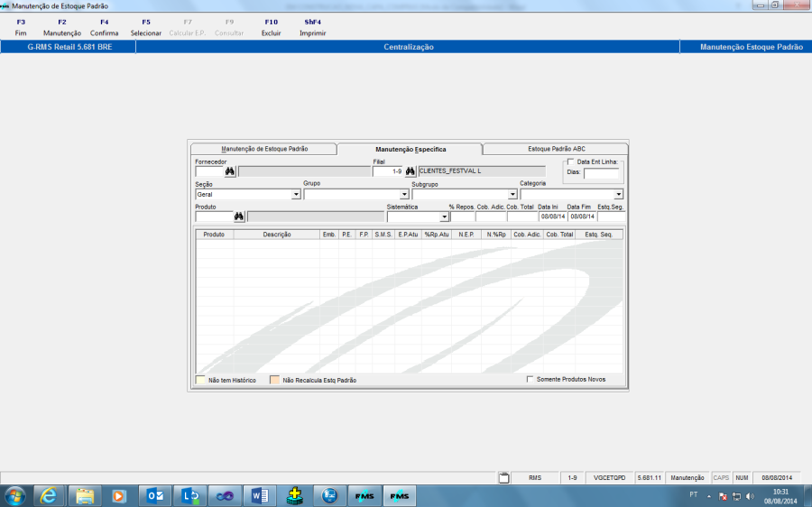This screenshot has width=812, height=507.
Task: Click the Data Fim date field
Action: (582, 217)
